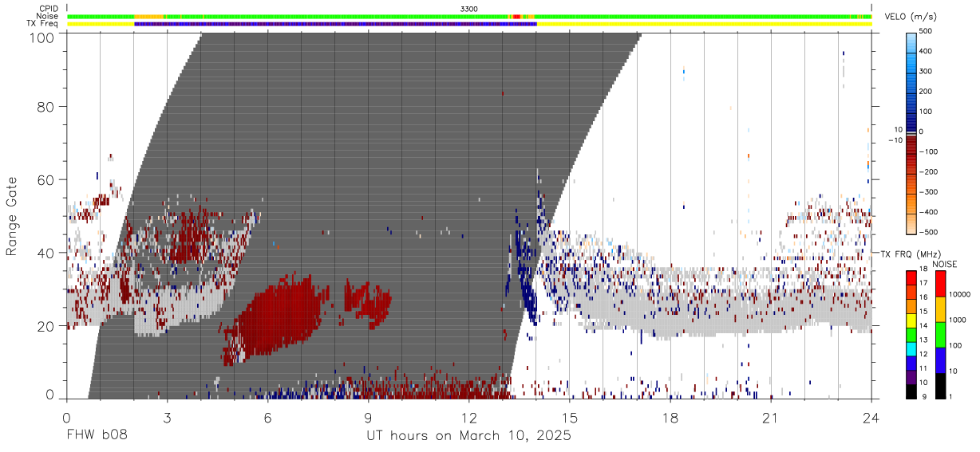Click the -300 label on velocity colorbar

[x=928, y=192]
